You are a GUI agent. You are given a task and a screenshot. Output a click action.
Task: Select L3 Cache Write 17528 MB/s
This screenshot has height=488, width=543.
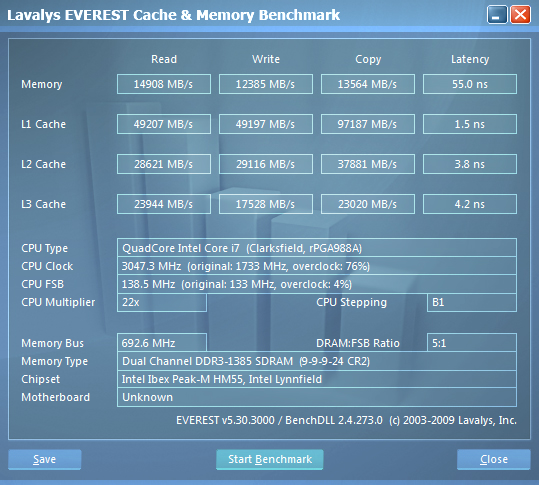(x=266, y=204)
